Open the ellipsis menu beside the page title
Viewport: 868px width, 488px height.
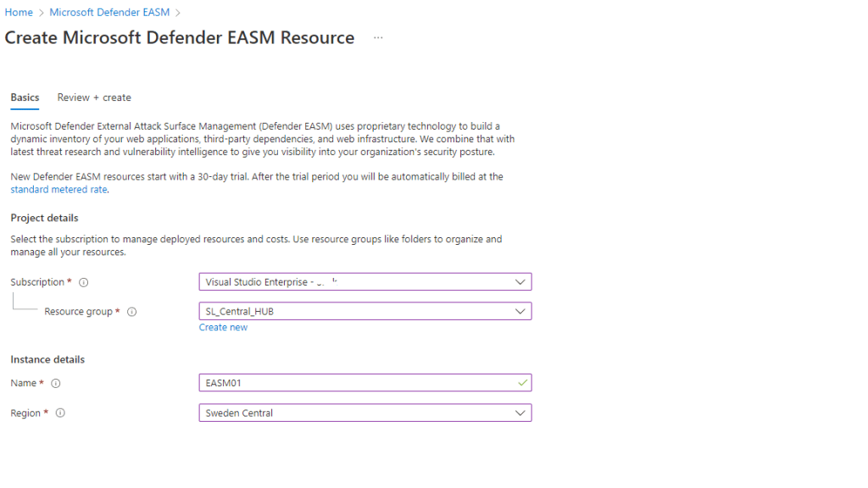(x=378, y=38)
